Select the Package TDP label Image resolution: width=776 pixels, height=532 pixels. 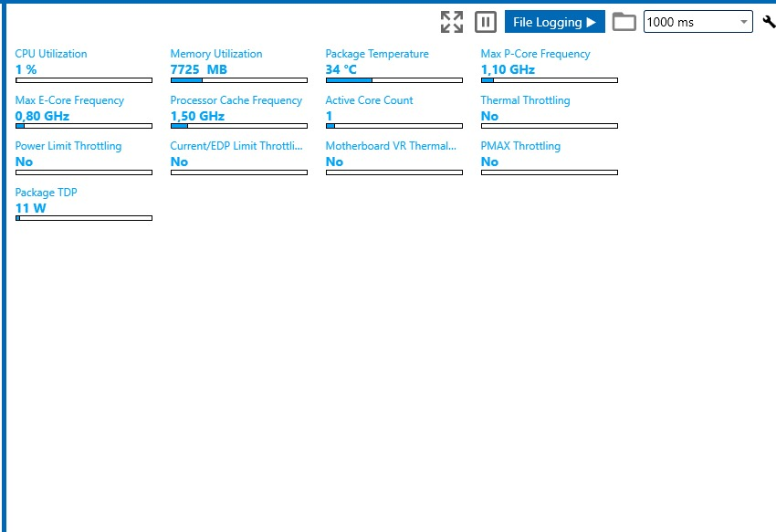(x=46, y=192)
